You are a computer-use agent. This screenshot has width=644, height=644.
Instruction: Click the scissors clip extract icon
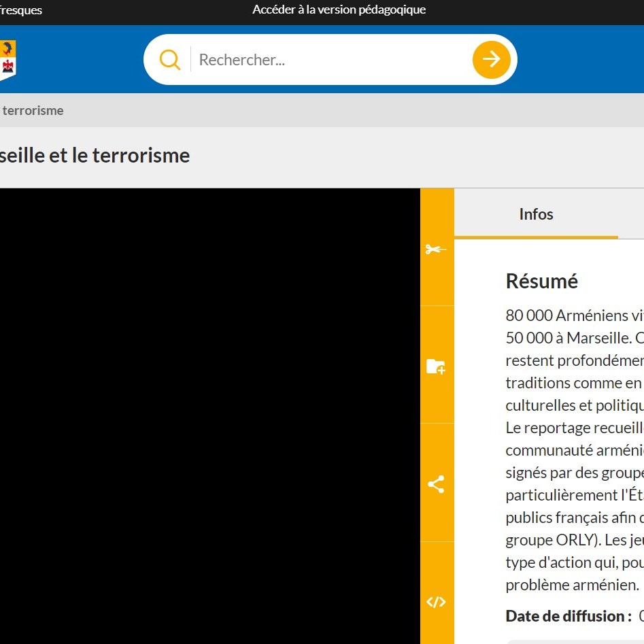point(436,250)
